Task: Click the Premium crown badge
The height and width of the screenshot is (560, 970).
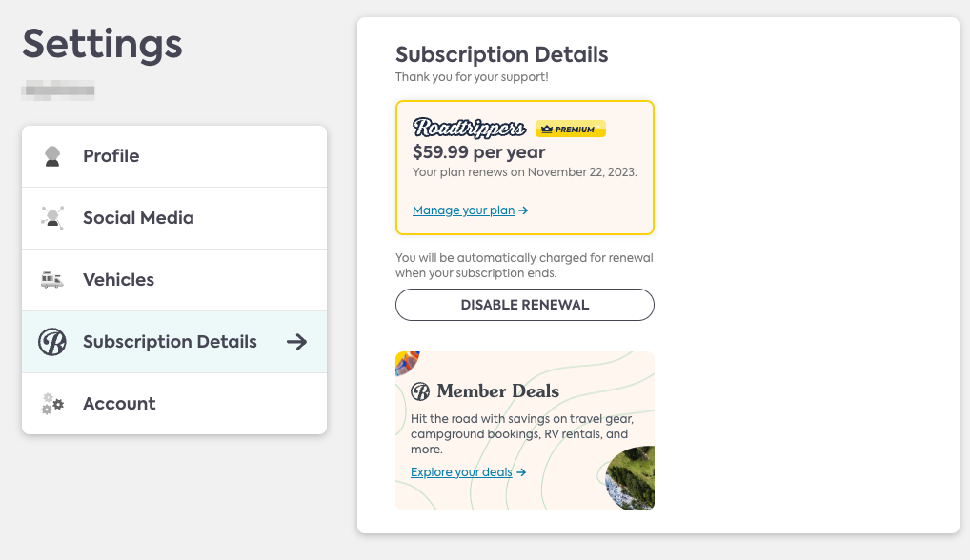Action: coord(571,129)
